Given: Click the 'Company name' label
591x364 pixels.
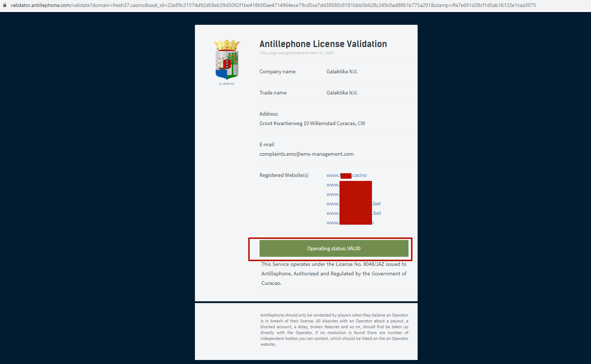Looking at the screenshot, I should coord(277,71).
